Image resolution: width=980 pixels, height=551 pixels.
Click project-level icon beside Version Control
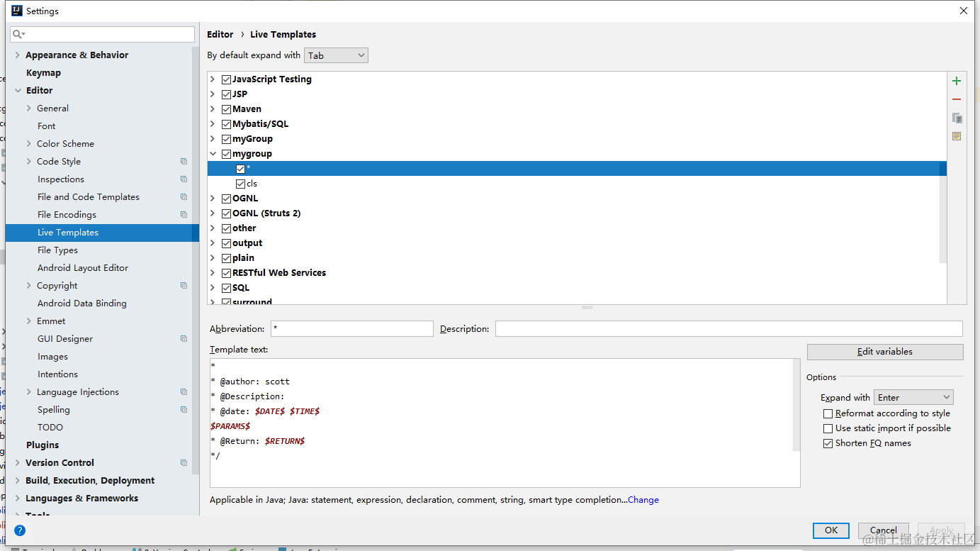coord(184,463)
